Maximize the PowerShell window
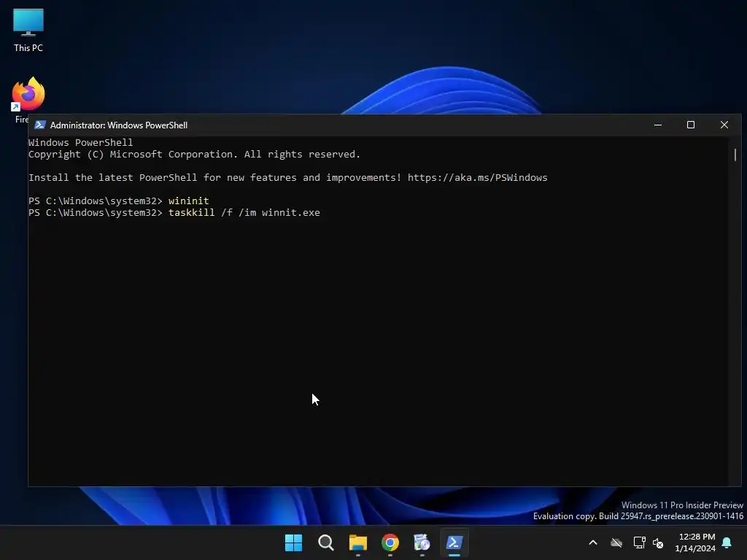Screen dimensions: 747x560 pos(691,125)
